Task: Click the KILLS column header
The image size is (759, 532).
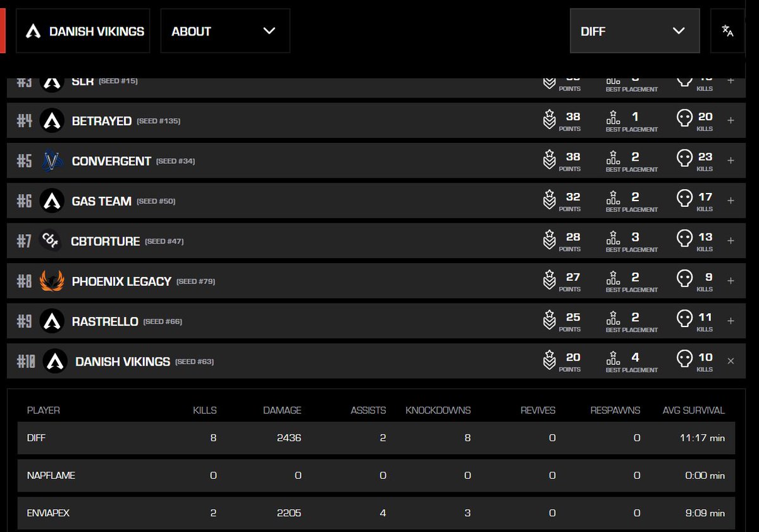Action: [x=205, y=411]
